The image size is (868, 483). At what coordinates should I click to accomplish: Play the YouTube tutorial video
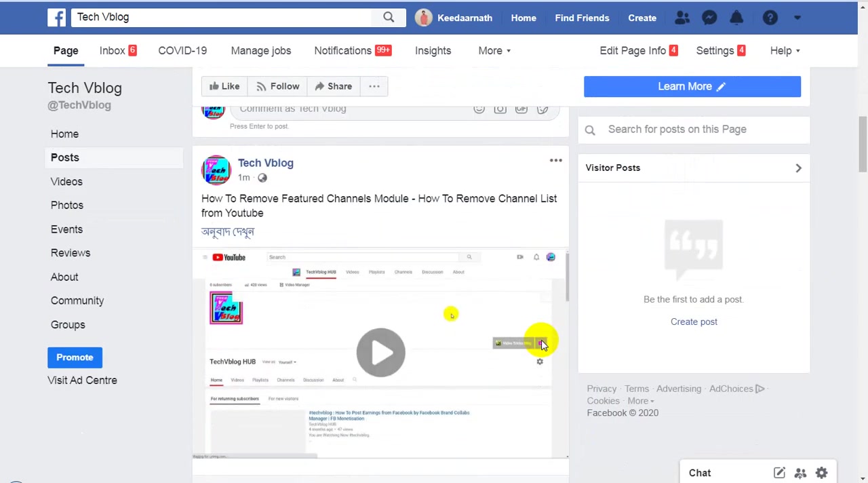(x=380, y=352)
